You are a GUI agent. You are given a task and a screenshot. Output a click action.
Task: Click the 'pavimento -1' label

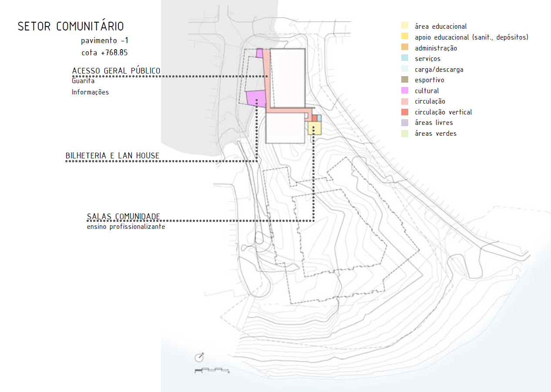[x=104, y=41]
